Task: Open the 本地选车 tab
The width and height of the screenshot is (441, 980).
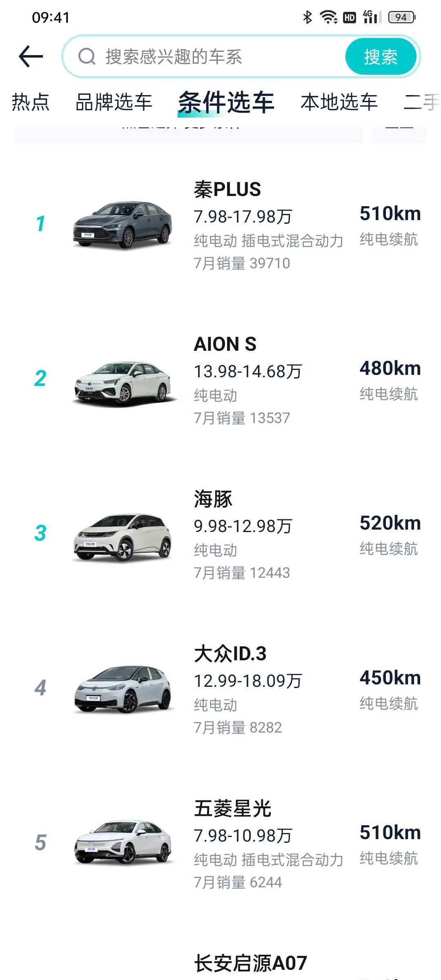Action: pos(339,102)
